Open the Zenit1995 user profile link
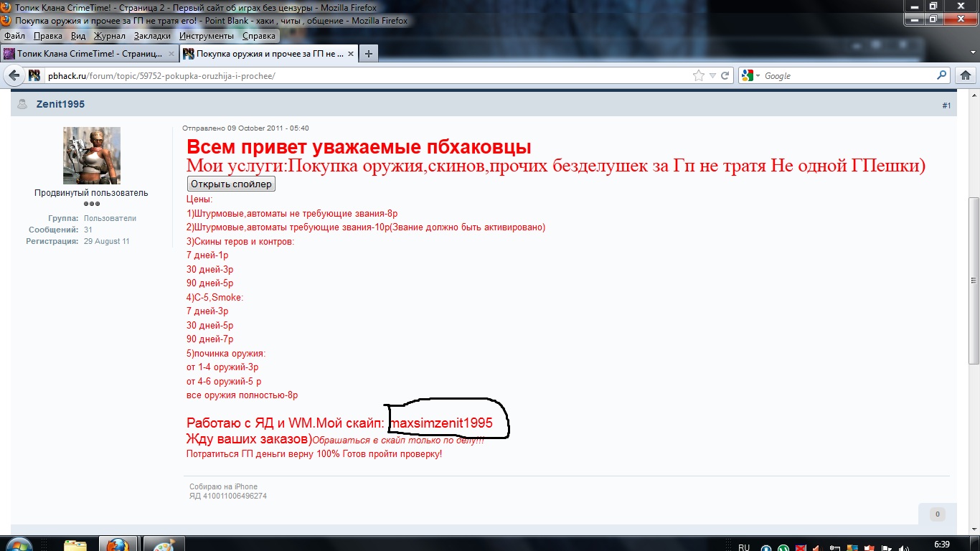Image resolution: width=980 pixels, height=551 pixels. pyautogui.click(x=60, y=104)
